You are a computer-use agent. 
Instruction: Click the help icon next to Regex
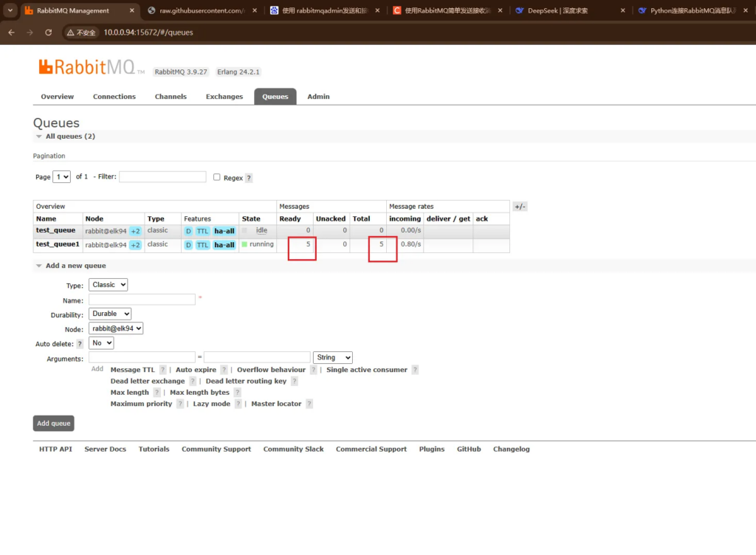[249, 178]
